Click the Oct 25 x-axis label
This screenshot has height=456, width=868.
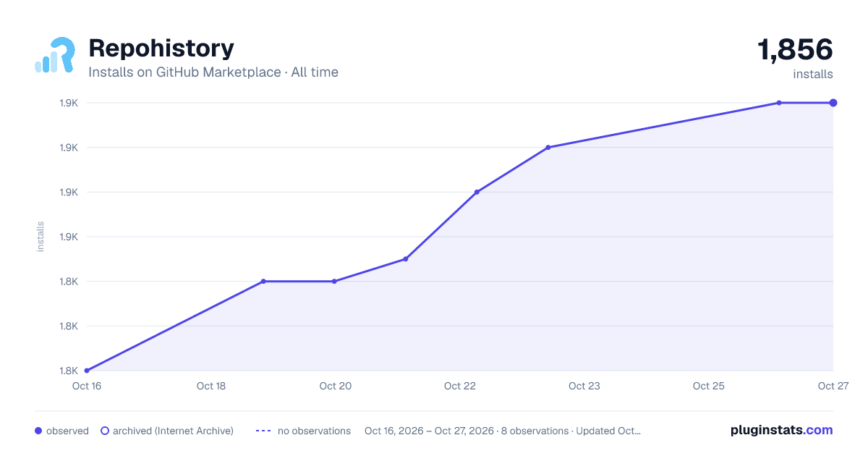pos(709,386)
